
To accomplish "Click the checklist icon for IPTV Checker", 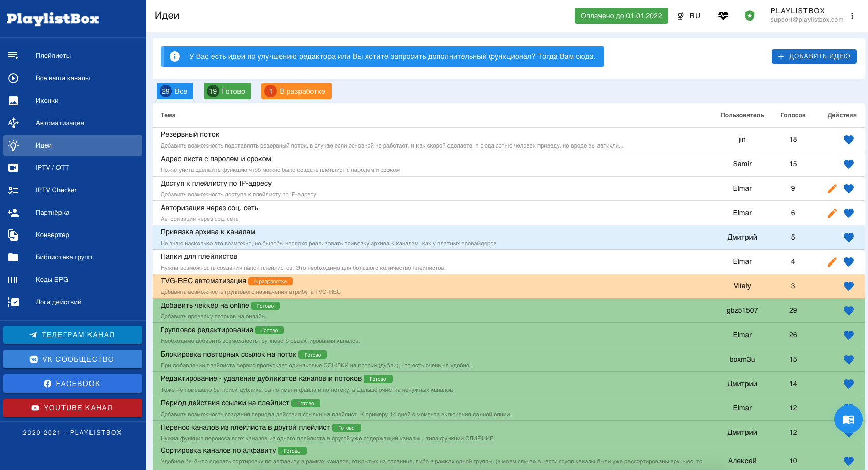I will pyautogui.click(x=13, y=190).
